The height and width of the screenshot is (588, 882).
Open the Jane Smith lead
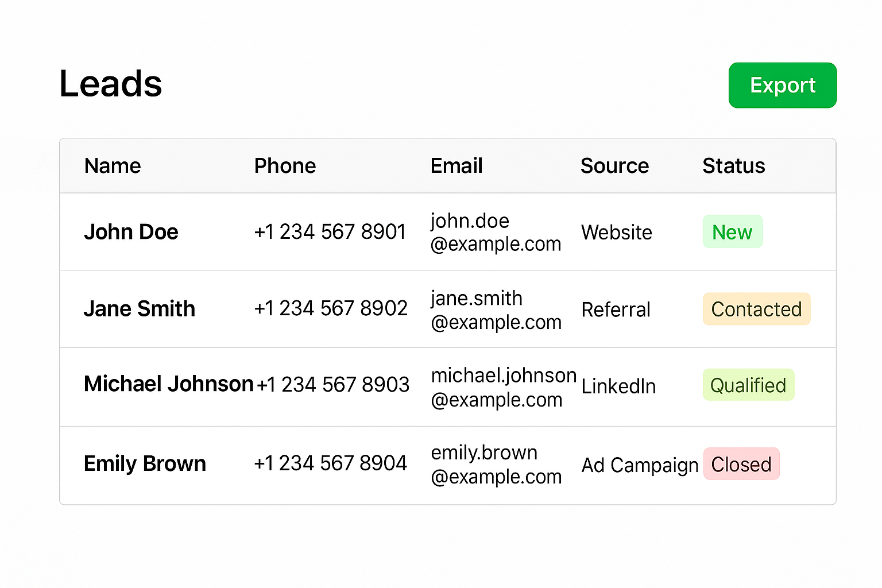[x=140, y=309]
